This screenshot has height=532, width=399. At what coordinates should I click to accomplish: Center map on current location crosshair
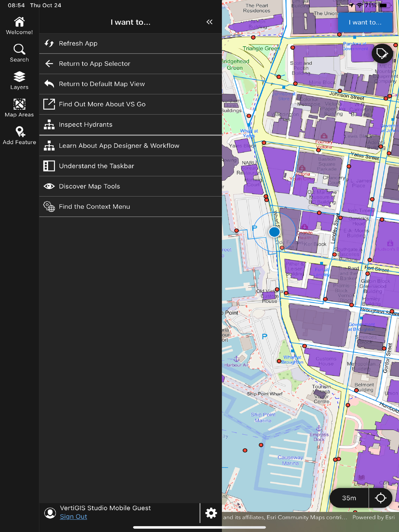(380, 498)
